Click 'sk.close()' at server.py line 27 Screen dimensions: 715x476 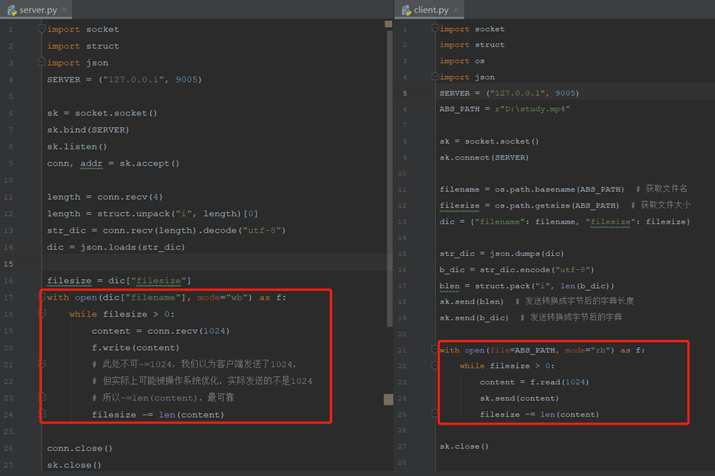(x=74, y=465)
